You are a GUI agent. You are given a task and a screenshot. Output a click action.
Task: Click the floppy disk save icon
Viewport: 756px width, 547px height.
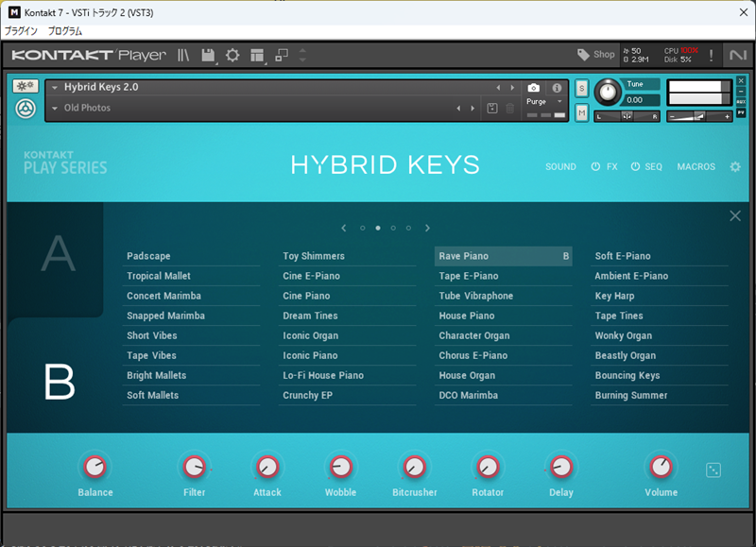[x=208, y=55]
